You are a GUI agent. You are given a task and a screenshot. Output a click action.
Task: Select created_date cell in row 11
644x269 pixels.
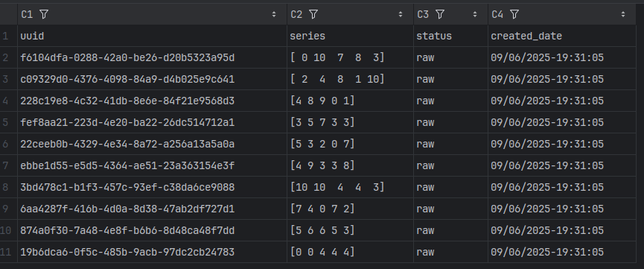tap(562, 252)
